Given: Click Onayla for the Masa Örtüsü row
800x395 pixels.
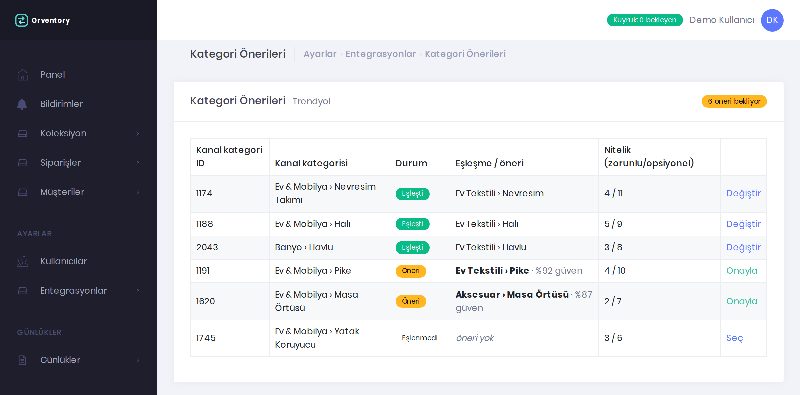Looking at the screenshot, I should [x=742, y=301].
